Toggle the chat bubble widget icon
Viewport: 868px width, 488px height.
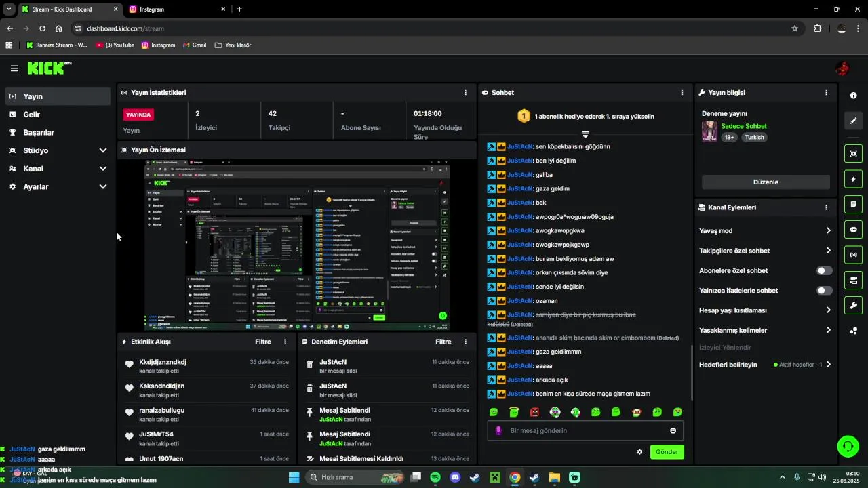(854, 230)
